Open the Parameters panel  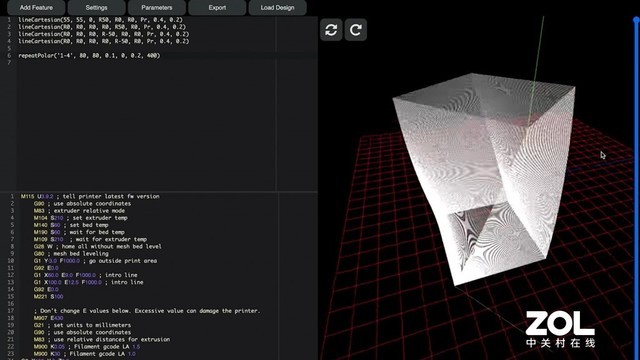[x=157, y=7]
